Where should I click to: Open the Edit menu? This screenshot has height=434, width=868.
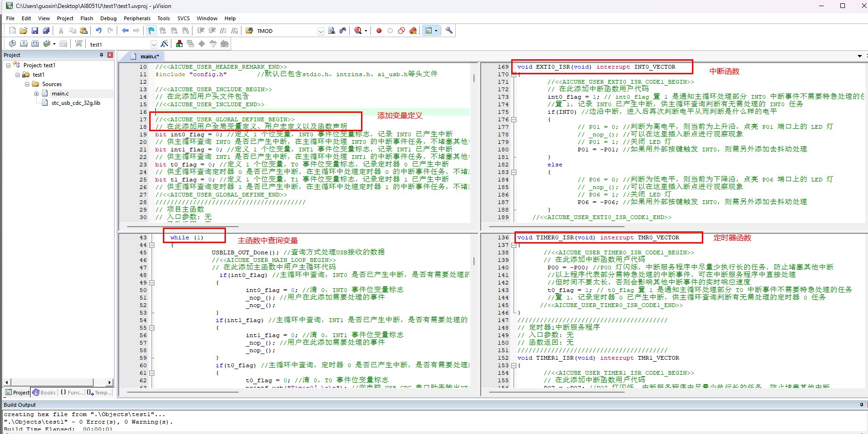coord(26,18)
